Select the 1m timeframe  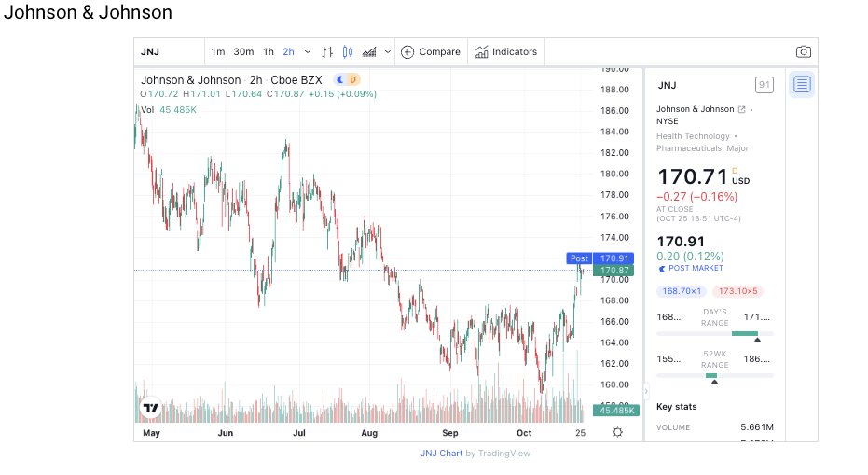[218, 51]
